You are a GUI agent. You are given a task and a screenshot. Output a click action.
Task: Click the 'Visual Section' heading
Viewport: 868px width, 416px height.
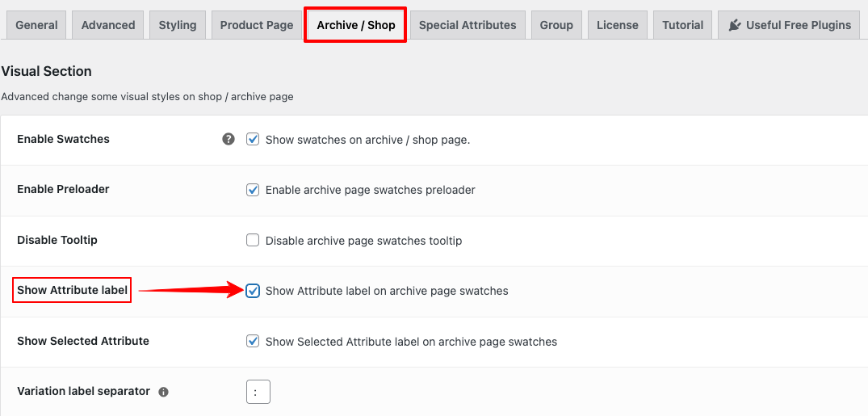[47, 71]
